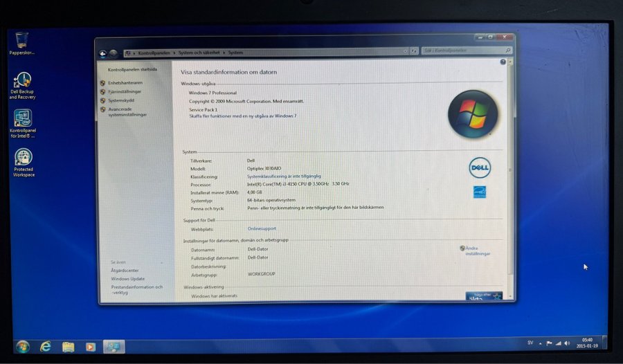Open Protected Workspace desktop shortcut

(x=24, y=163)
